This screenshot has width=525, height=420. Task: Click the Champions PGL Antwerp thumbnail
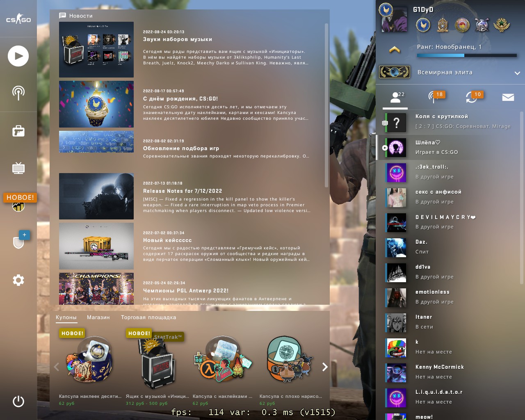pyautogui.click(x=96, y=289)
